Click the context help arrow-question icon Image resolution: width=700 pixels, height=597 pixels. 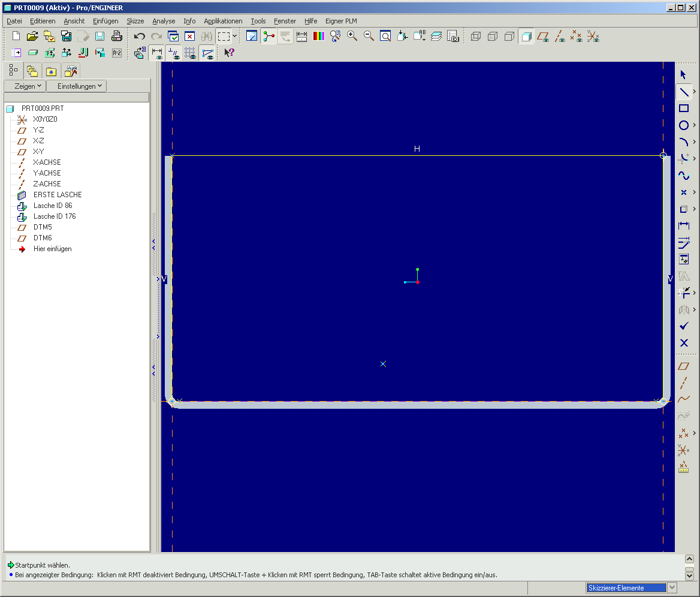229,53
